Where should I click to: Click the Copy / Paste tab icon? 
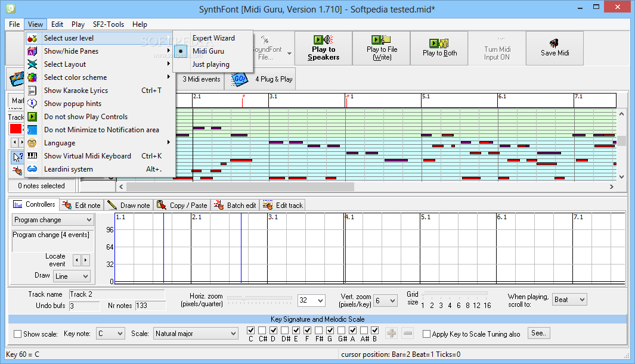[x=162, y=205]
